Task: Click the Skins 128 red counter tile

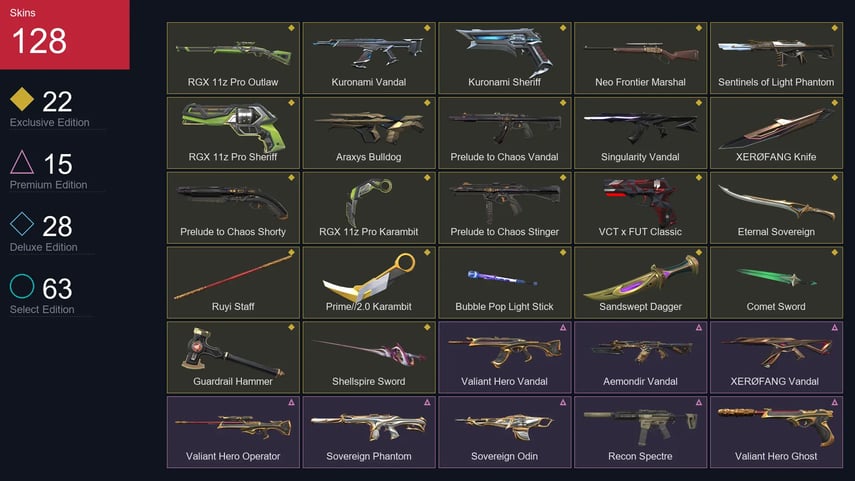Action: 65,34
